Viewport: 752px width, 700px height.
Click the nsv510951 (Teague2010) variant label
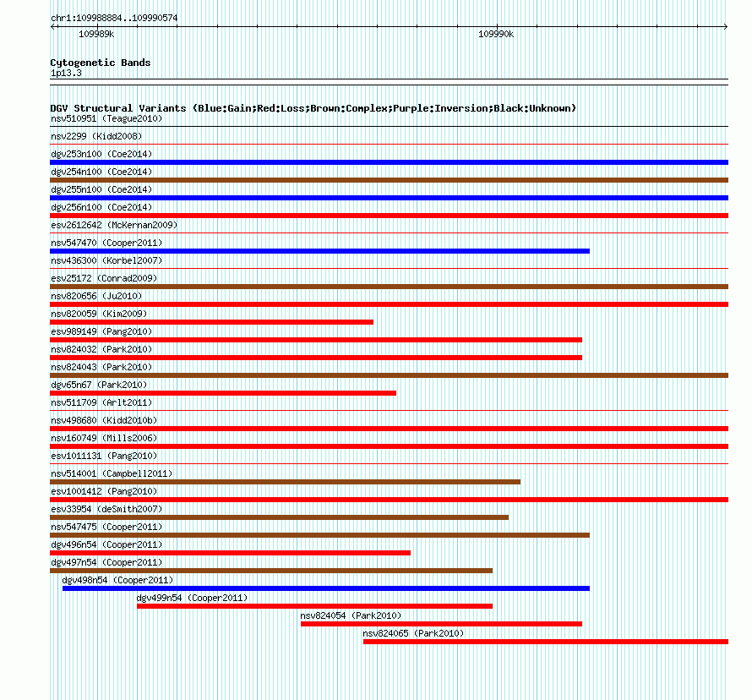click(x=106, y=118)
